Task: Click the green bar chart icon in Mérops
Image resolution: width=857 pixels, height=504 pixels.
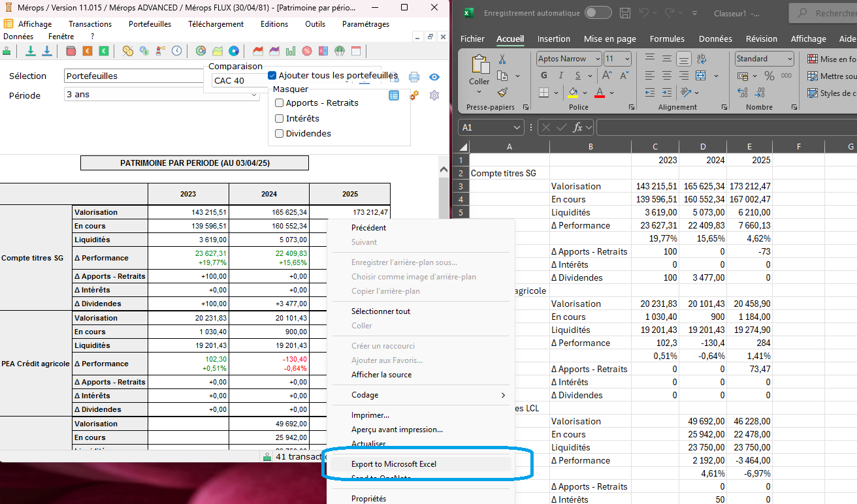Action: (291, 51)
